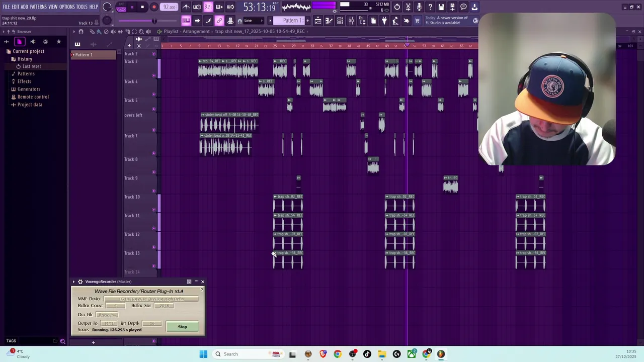Toggle the step edit arrow button

(x=197, y=21)
